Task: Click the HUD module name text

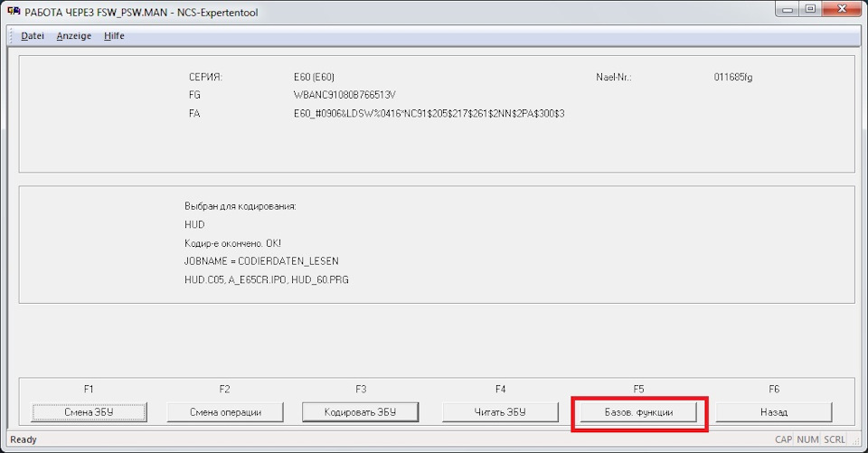Action: 194,224
